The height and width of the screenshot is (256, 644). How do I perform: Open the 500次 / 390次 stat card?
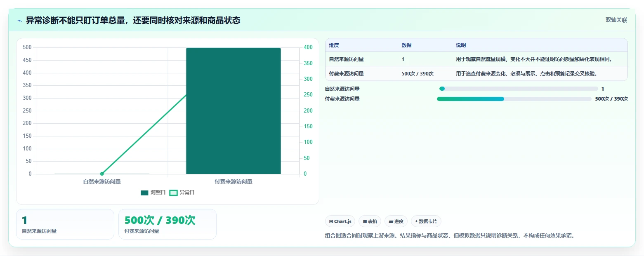[167, 224]
